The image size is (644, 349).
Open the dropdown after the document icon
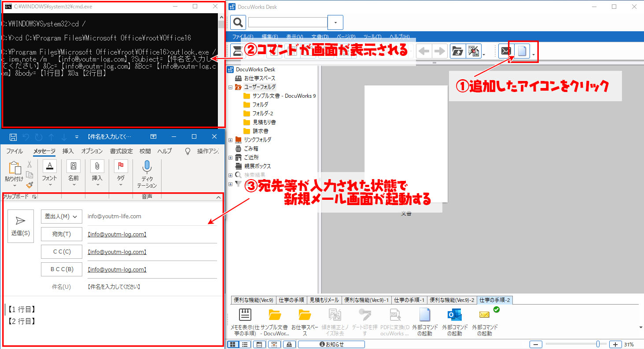tap(534, 55)
